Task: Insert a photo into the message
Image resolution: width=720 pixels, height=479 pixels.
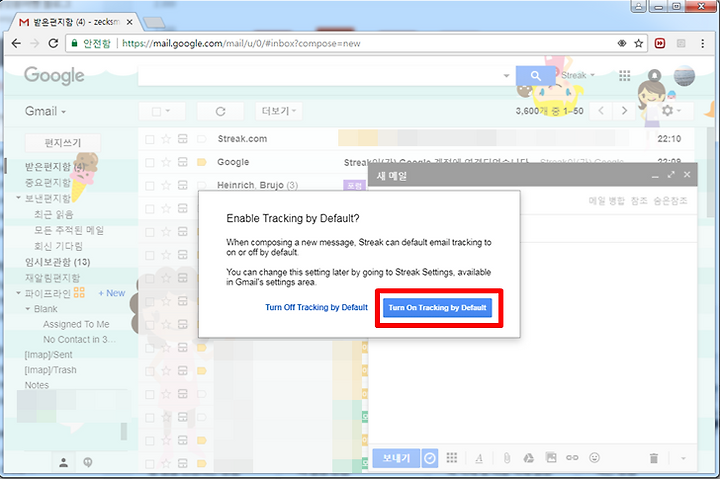Action: [x=551, y=457]
